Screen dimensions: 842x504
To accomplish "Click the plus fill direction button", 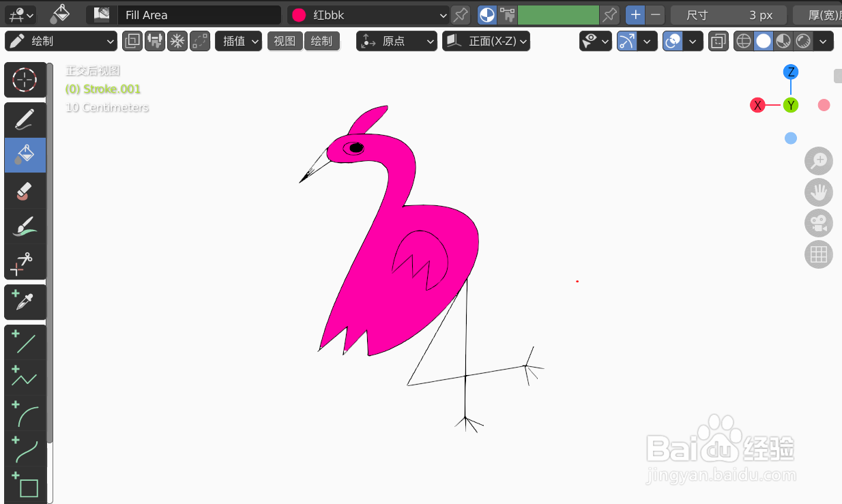I will pos(635,14).
